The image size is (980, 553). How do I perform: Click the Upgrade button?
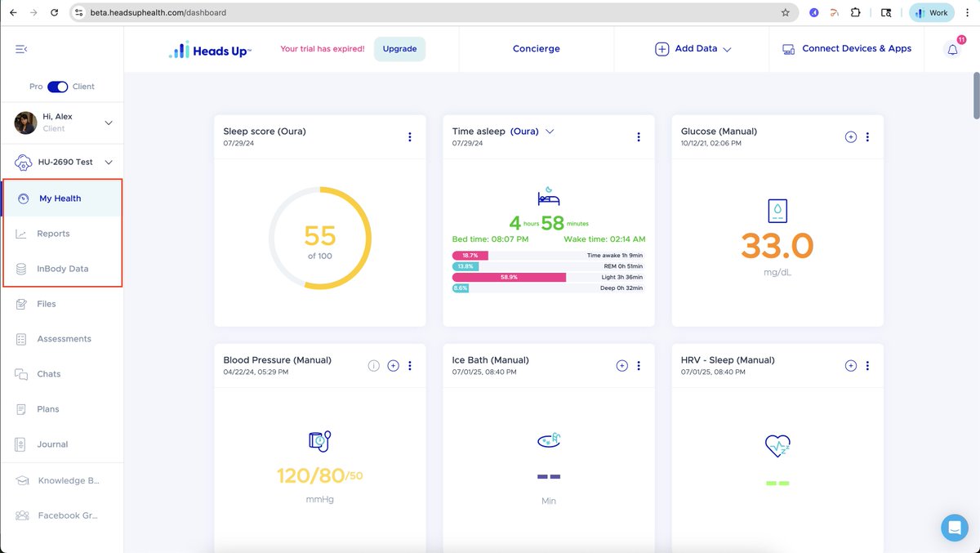click(x=399, y=48)
